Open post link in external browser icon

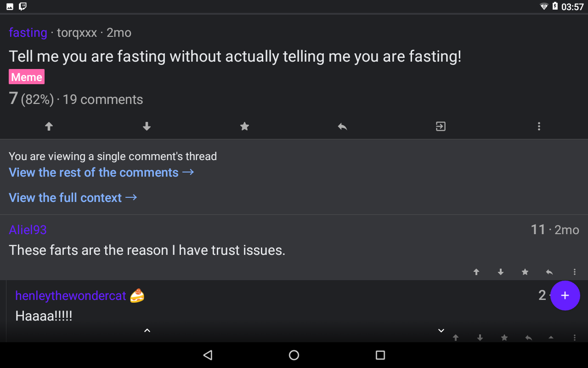pyautogui.click(x=441, y=126)
